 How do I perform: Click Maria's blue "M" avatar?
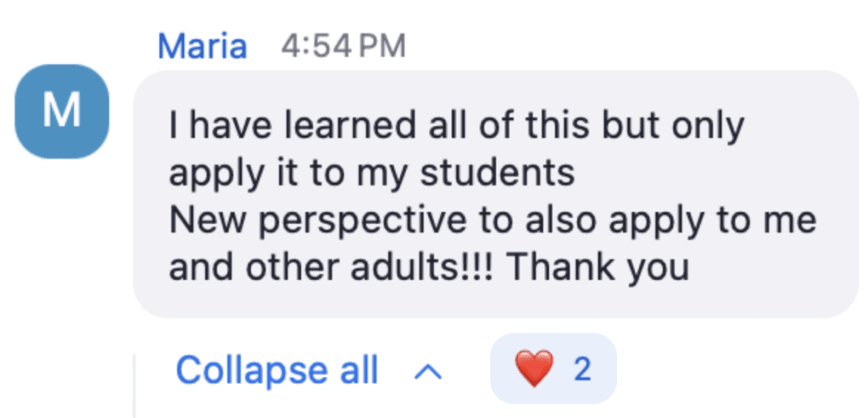(63, 111)
